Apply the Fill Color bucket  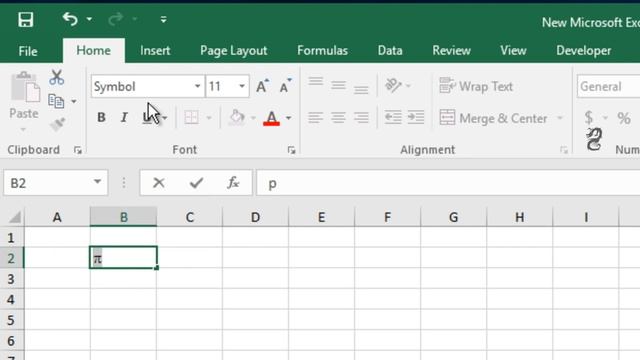click(237, 118)
